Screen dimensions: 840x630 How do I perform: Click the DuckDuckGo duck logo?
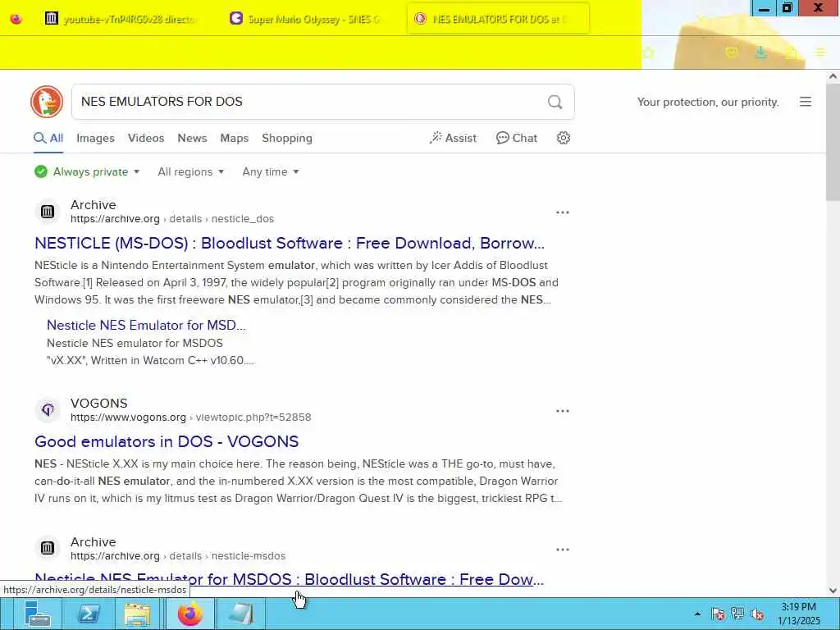[x=47, y=101]
